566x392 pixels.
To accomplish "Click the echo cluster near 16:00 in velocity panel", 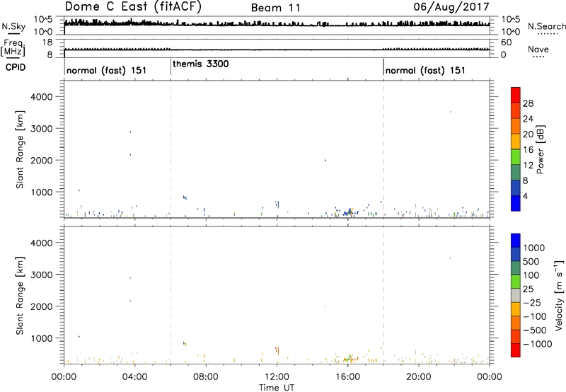I will (348, 359).
